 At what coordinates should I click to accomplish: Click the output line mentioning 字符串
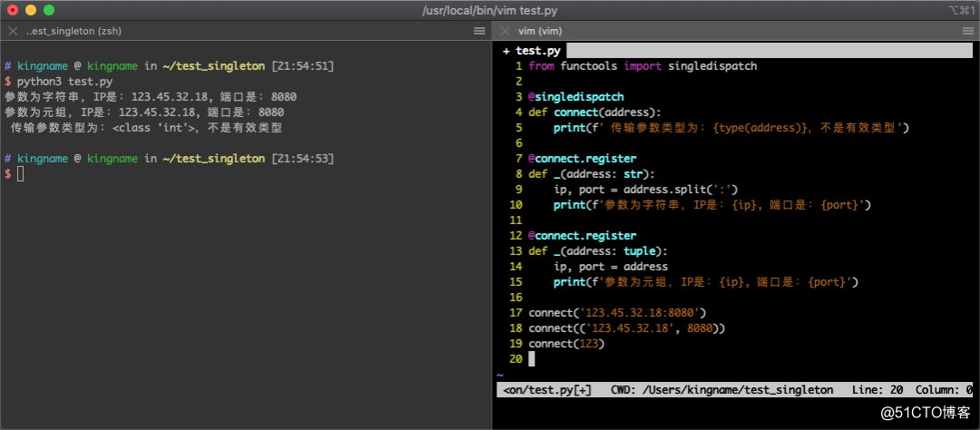[151, 97]
